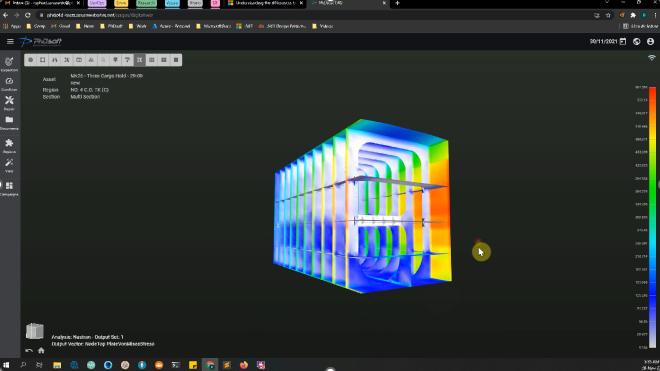Open the hamburger menu beside the PhDsoft logo
The image size is (660, 371).
[10, 41]
